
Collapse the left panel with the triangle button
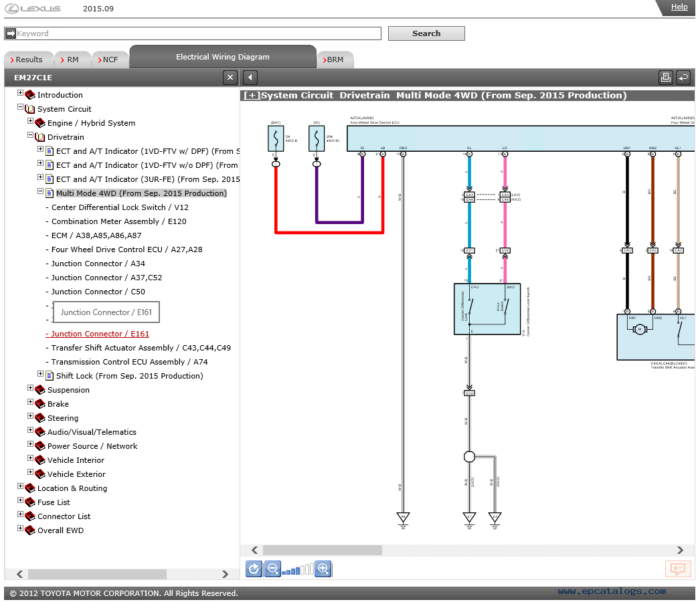tap(250, 78)
